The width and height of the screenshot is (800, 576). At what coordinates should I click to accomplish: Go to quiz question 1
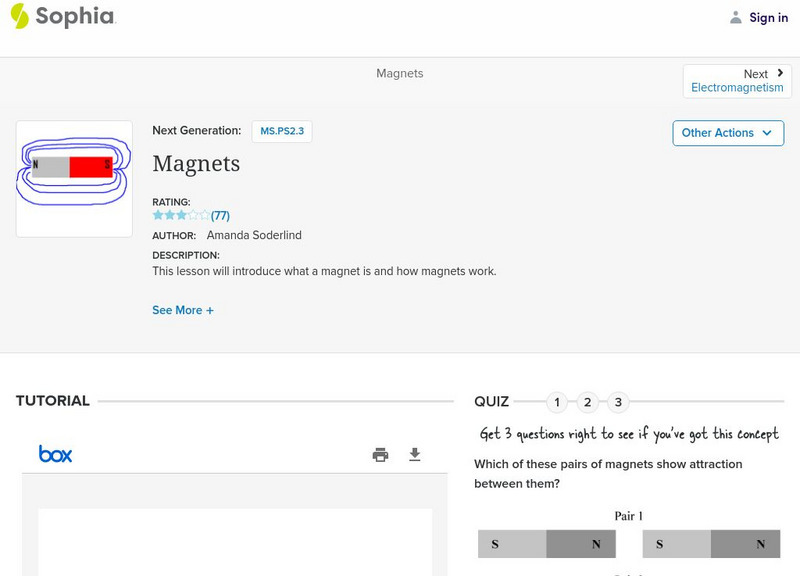click(x=557, y=402)
